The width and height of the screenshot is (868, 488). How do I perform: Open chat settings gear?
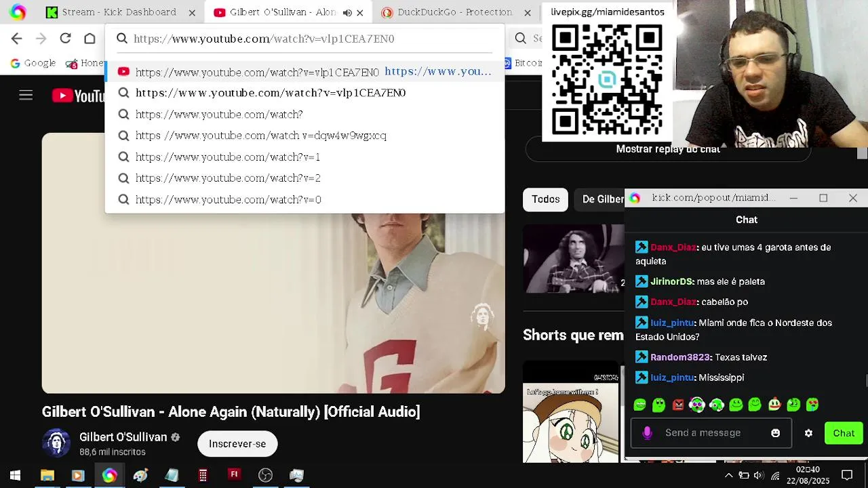click(808, 433)
